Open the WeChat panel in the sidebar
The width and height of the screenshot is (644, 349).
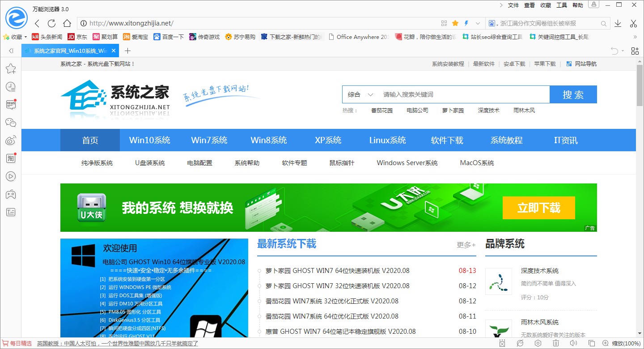(x=11, y=122)
